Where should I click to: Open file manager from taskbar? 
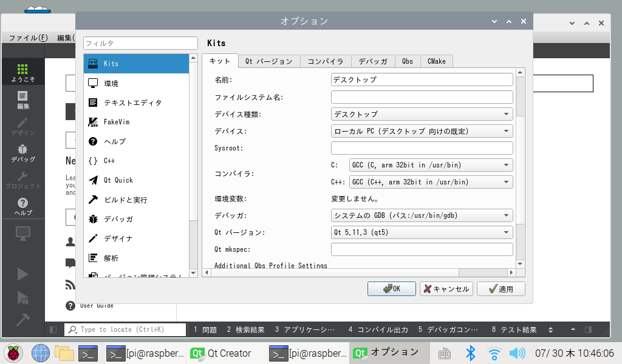[x=64, y=353]
